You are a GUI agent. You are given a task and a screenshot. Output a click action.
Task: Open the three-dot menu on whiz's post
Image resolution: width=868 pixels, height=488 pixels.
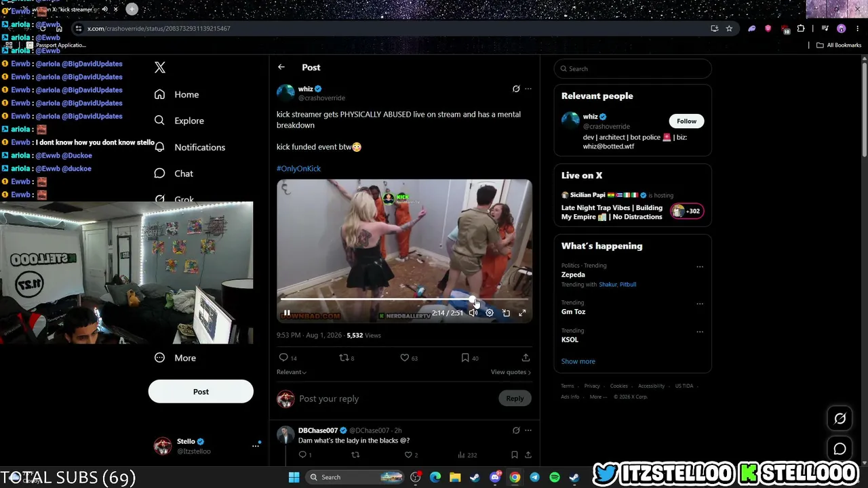[528, 89]
